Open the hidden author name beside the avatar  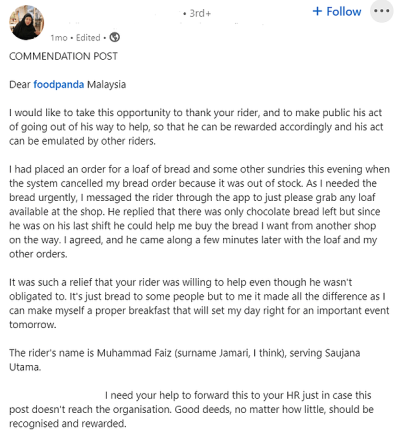pyautogui.click(x=115, y=14)
